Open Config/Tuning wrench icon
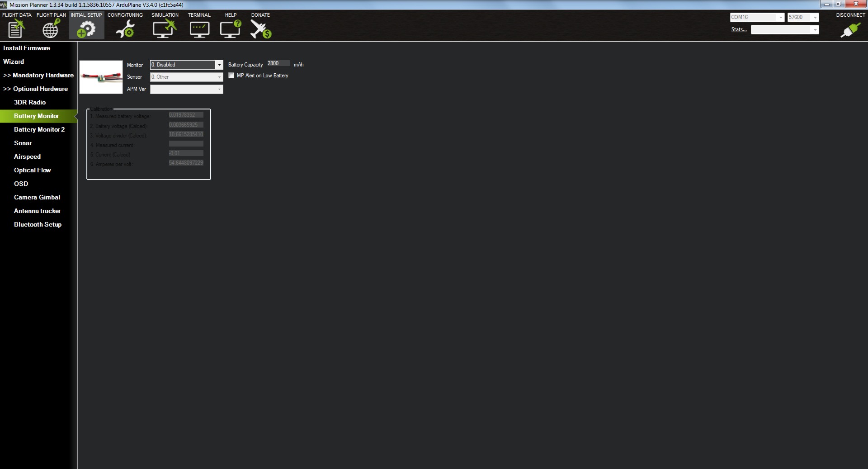The height and width of the screenshot is (469, 868). (125, 29)
